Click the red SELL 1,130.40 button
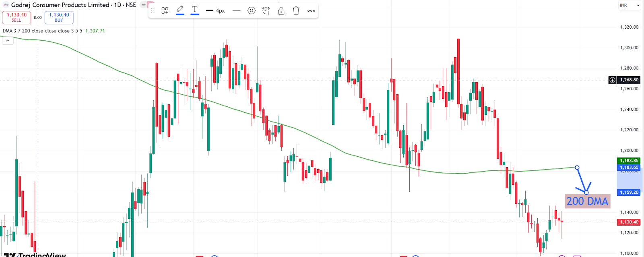This screenshot has height=257, width=644. 17,17
